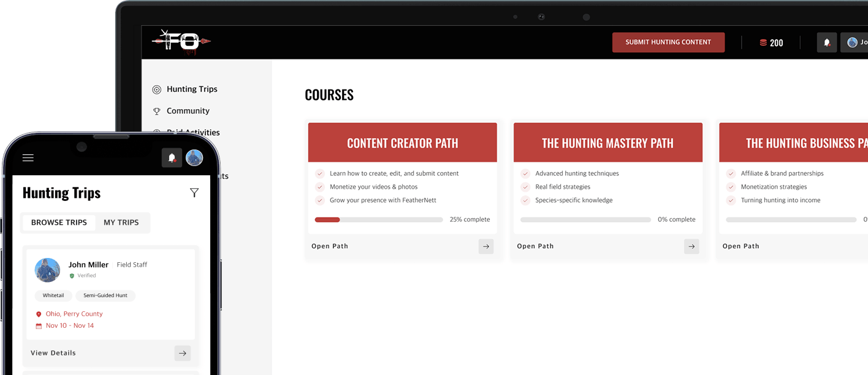Image resolution: width=868 pixels, height=375 pixels.
Task: Click green Verified shield icon
Action: click(x=72, y=276)
